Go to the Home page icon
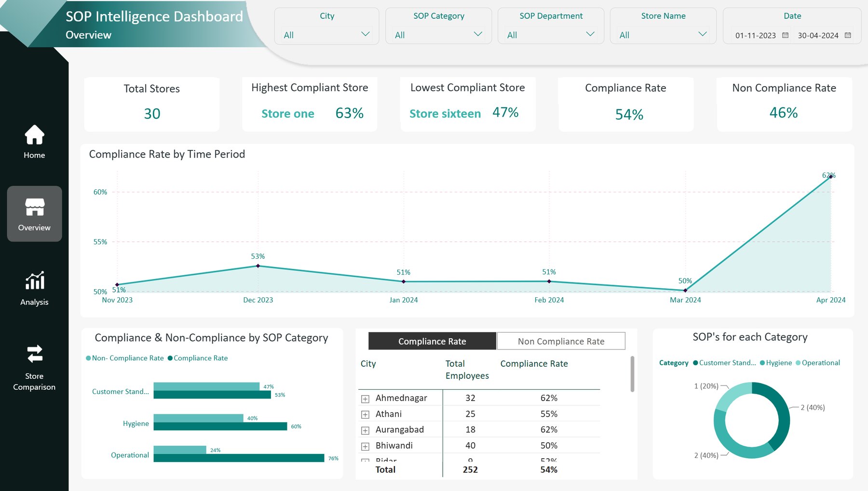The width and height of the screenshot is (868, 491). tap(34, 135)
